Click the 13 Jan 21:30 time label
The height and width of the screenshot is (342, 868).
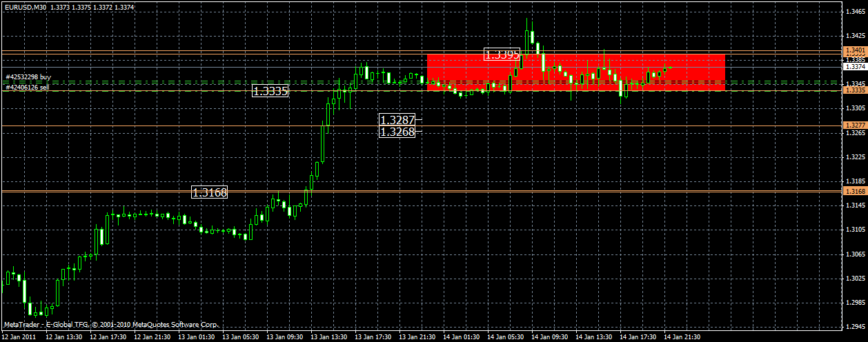[x=417, y=337]
